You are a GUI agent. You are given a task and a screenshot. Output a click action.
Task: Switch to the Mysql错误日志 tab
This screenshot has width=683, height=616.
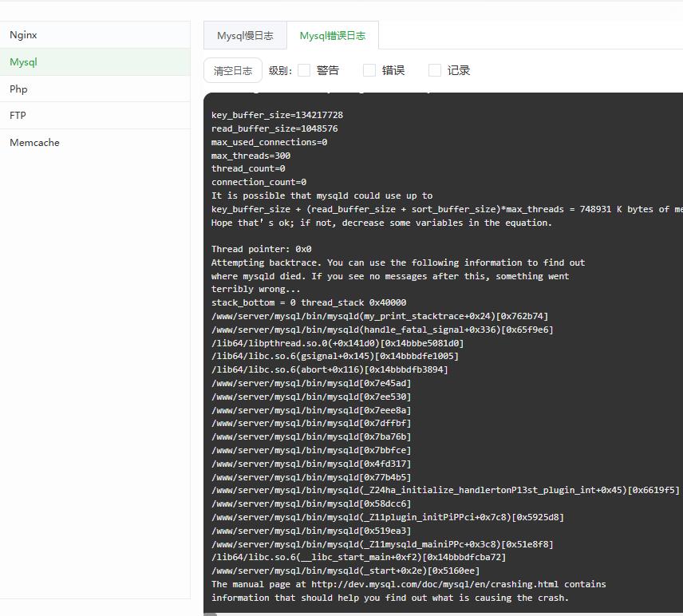pos(333,36)
